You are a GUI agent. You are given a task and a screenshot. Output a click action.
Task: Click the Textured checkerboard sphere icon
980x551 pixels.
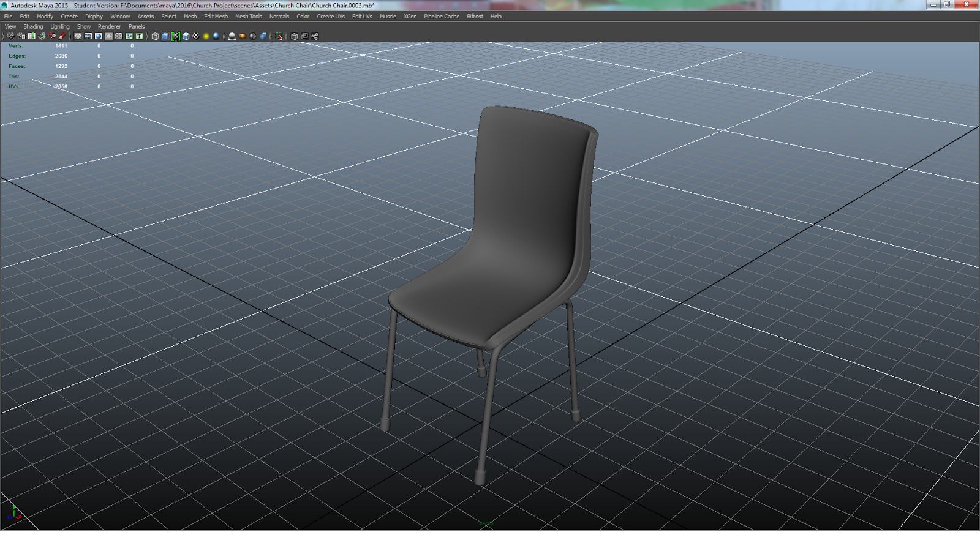[196, 36]
